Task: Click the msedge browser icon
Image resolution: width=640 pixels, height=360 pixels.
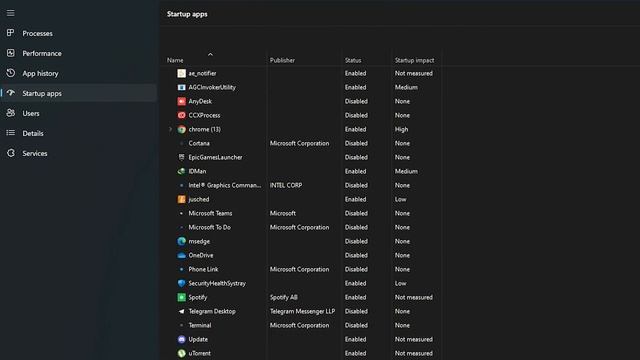Action: [x=182, y=241]
